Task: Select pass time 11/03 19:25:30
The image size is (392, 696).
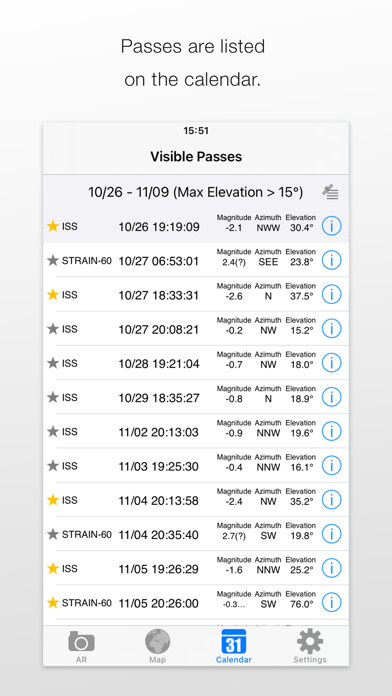Action: click(x=158, y=467)
